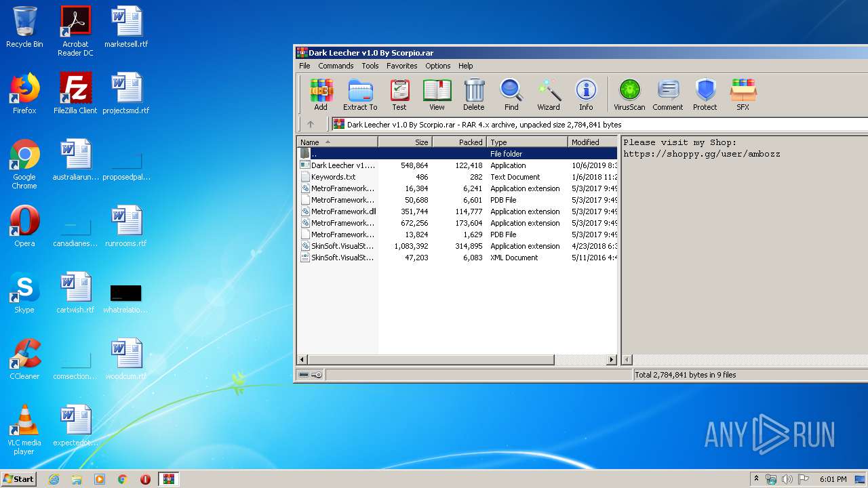The height and width of the screenshot is (488, 868).
Task: Open the Firefox desktop shortcut
Action: coord(24,94)
